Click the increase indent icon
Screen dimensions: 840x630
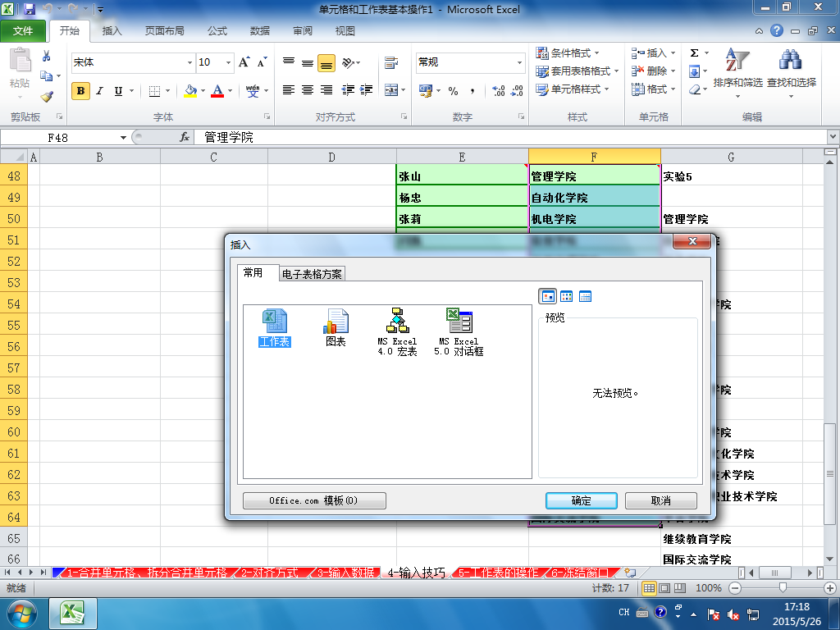point(367,90)
